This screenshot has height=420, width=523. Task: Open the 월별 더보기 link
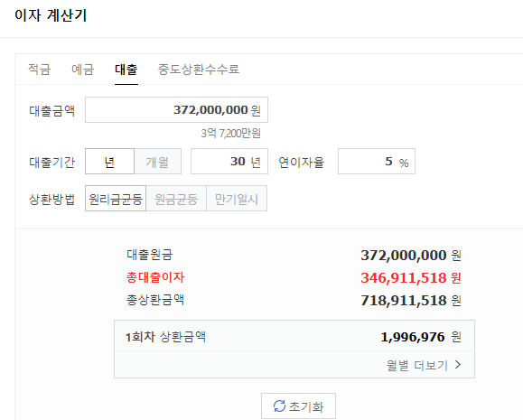click(424, 365)
